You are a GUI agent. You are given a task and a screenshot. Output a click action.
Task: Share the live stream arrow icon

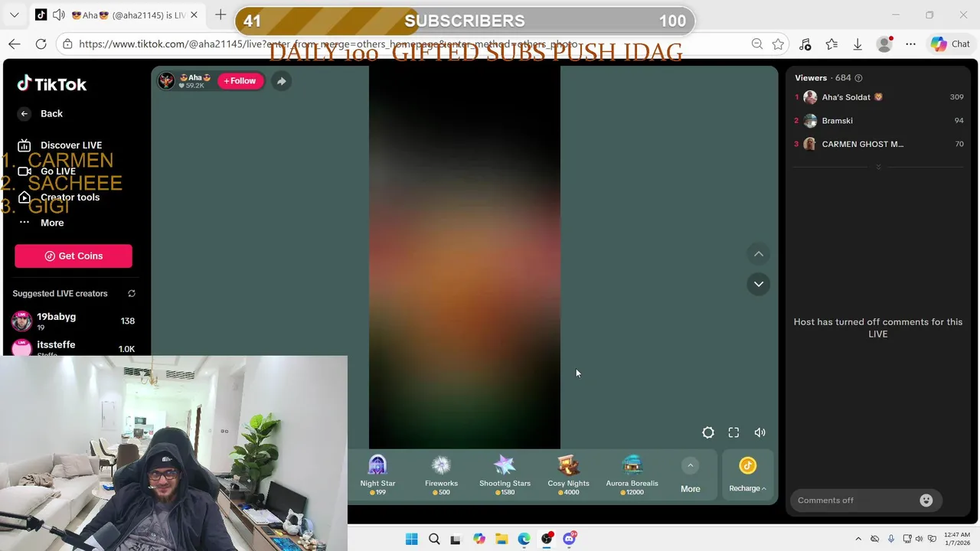282,80
